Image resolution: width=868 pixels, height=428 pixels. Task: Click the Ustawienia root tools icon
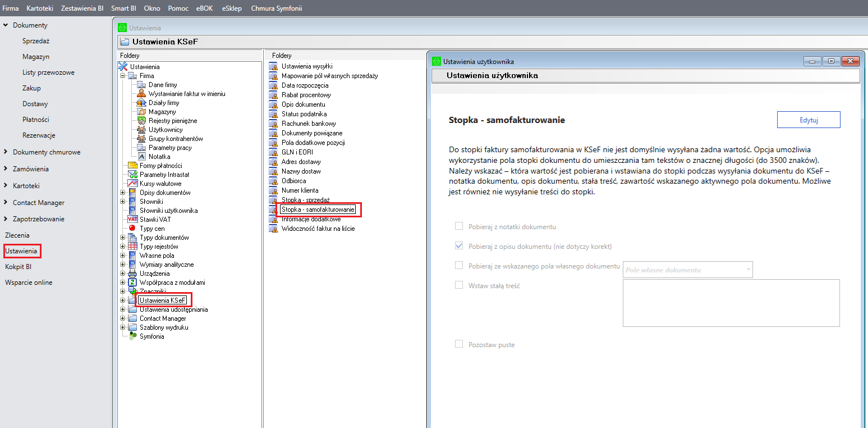pos(123,67)
